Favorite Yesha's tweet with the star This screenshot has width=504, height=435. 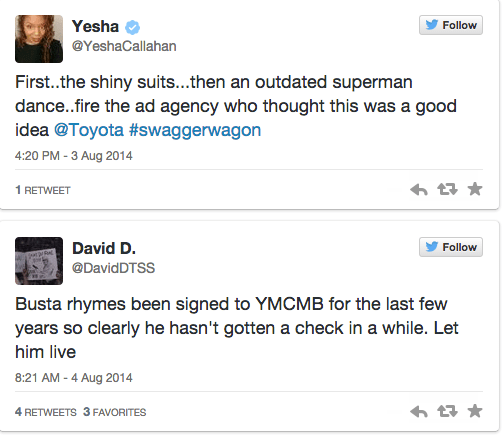(475, 189)
